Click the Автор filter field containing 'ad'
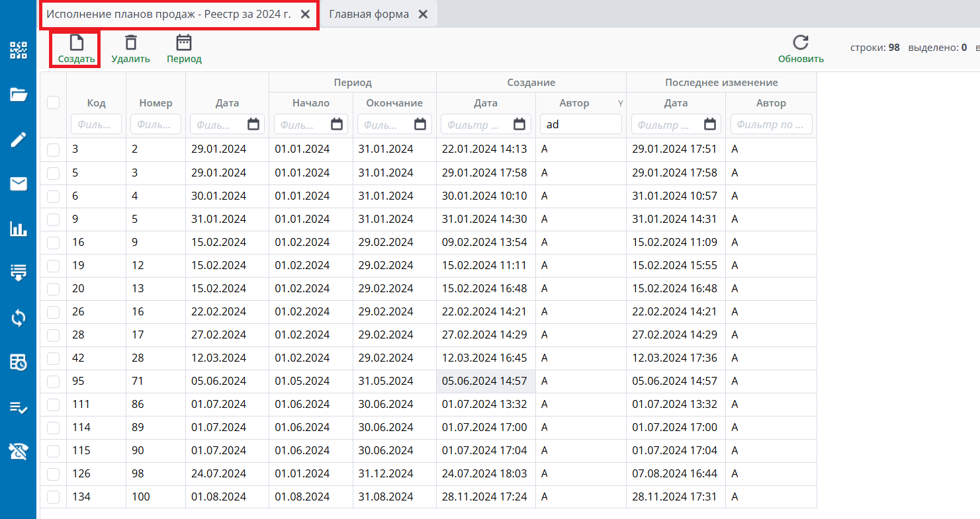 [x=580, y=124]
